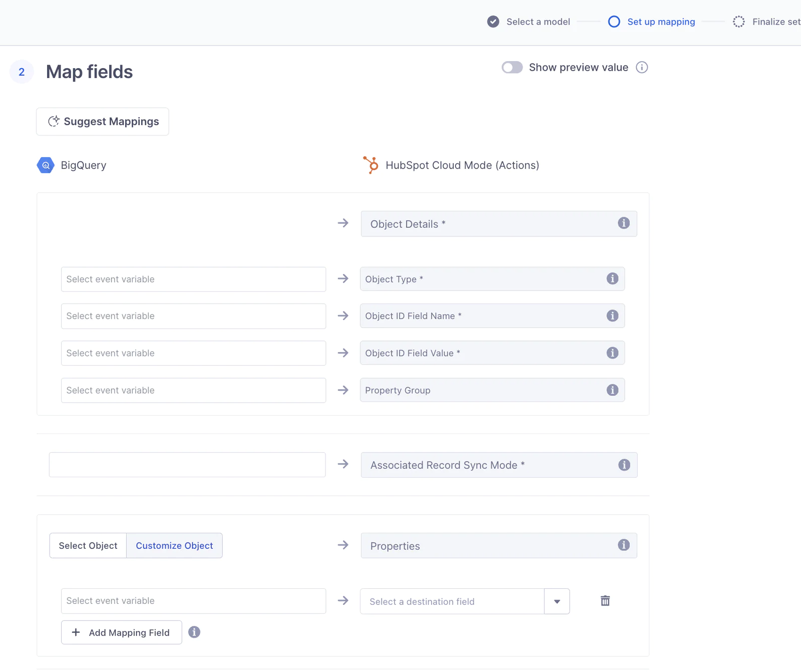Click the Add Mapping Field button

(122, 633)
